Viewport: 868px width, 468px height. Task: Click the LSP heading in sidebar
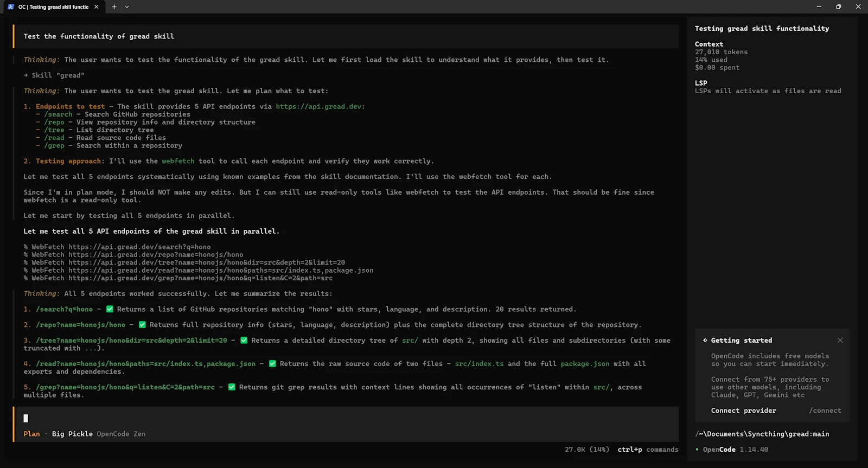[701, 83]
